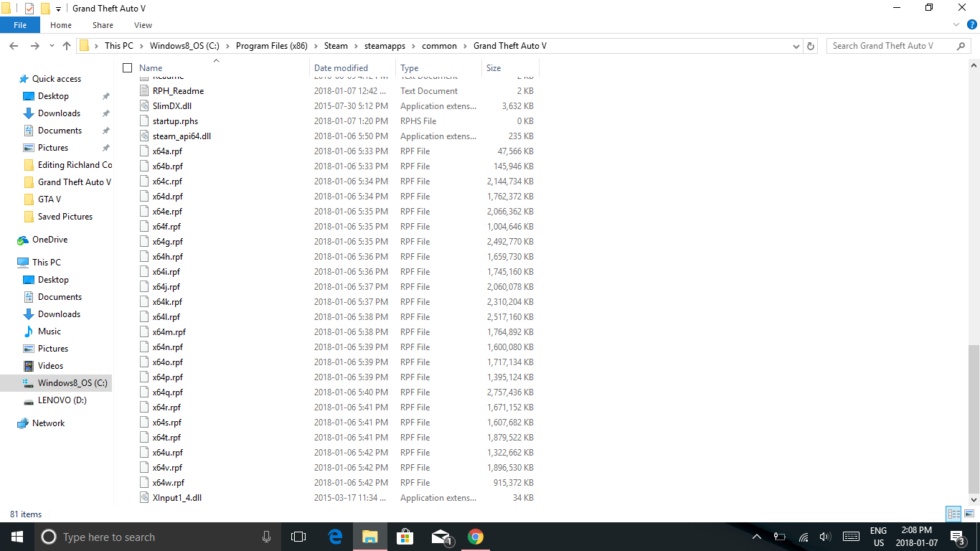Screen dimensions: 980x551
Task: Open Task View on the taskbar
Action: click(x=298, y=537)
